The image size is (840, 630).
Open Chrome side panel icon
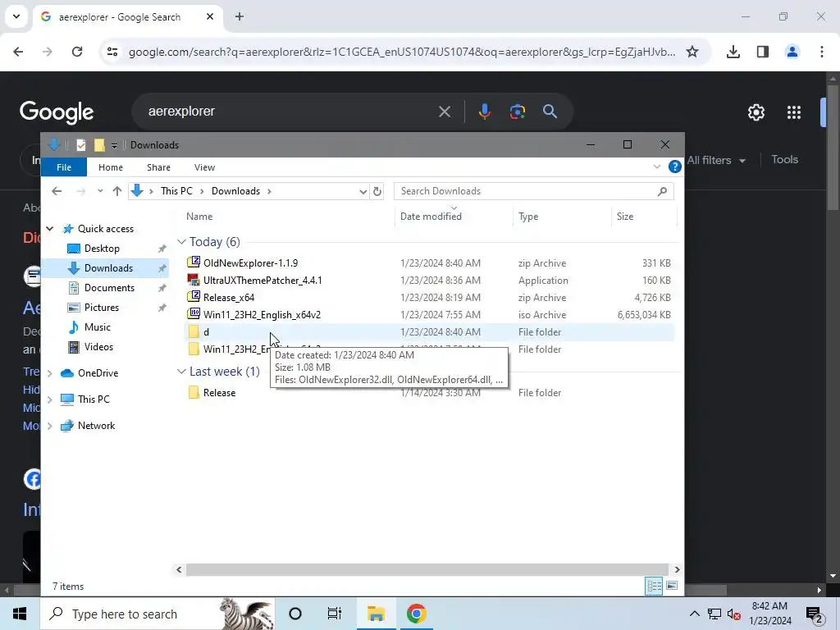click(763, 52)
